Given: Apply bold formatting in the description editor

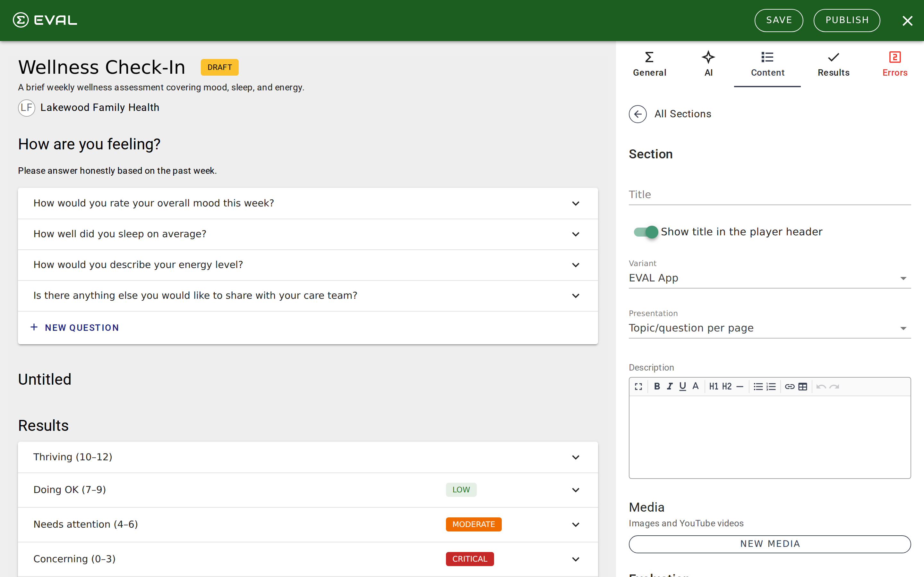Looking at the screenshot, I should click(x=657, y=386).
